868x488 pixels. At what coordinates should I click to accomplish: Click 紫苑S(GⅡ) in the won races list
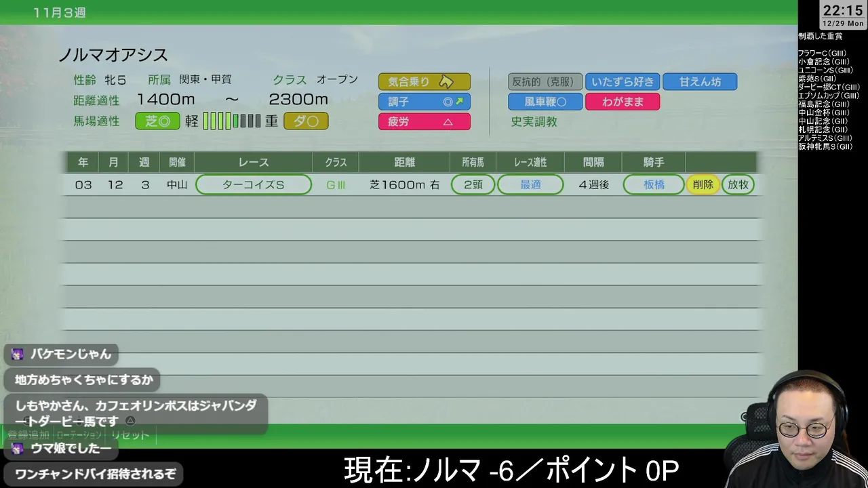[x=818, y=79]
